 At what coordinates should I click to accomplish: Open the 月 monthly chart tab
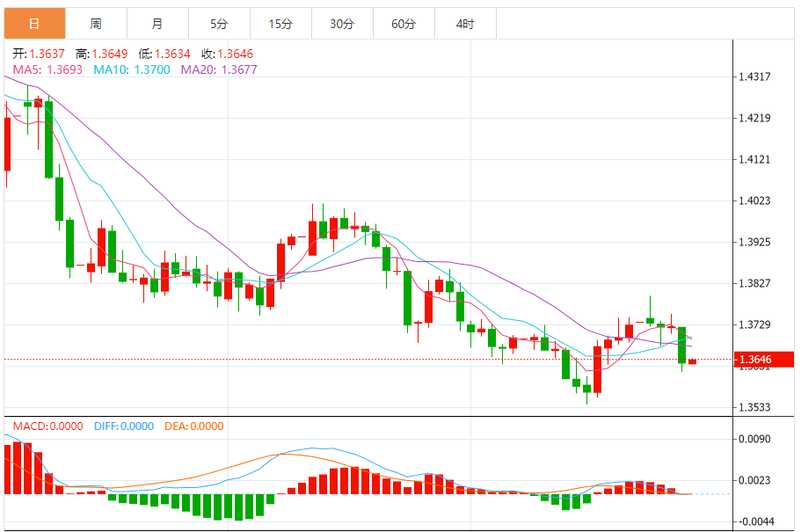158,24
